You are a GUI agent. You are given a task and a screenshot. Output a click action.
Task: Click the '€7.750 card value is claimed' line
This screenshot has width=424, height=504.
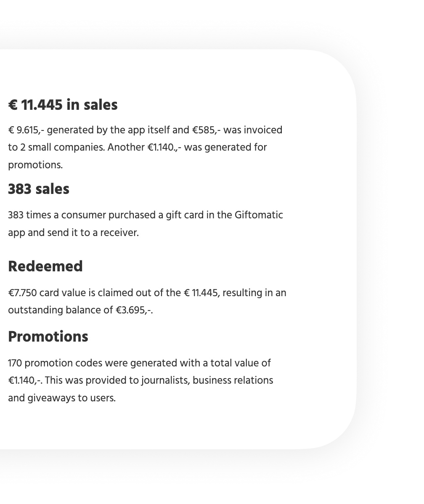[147, 293]
